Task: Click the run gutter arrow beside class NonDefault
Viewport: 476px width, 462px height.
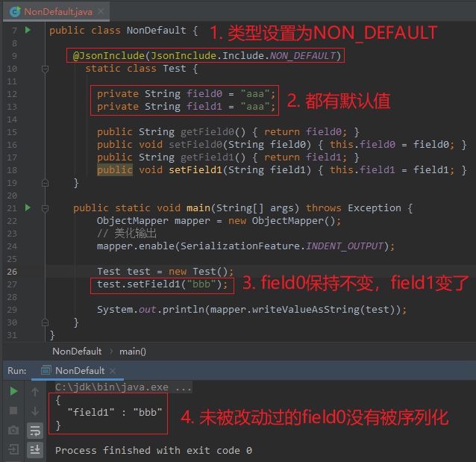Action: coord(28,30)
